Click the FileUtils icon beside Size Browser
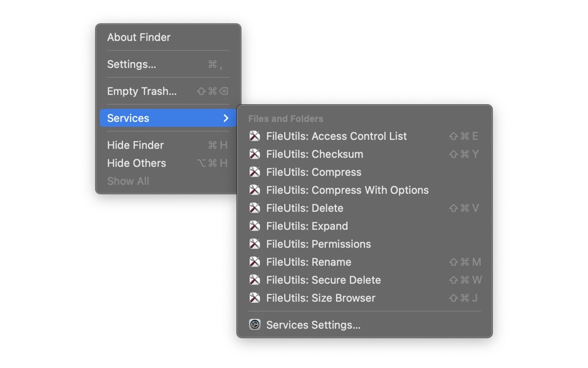 coord(254,298)
